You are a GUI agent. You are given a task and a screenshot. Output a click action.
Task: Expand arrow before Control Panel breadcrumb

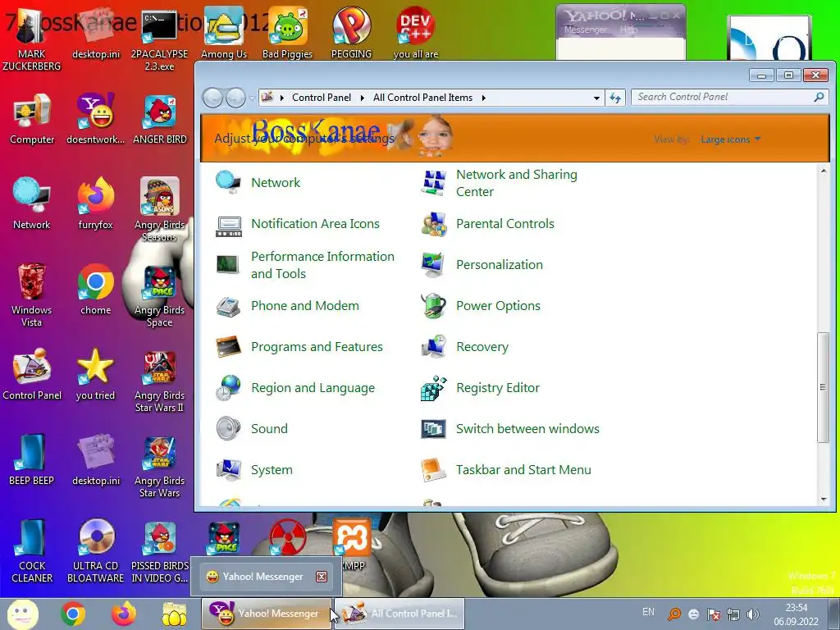point(282,98)
